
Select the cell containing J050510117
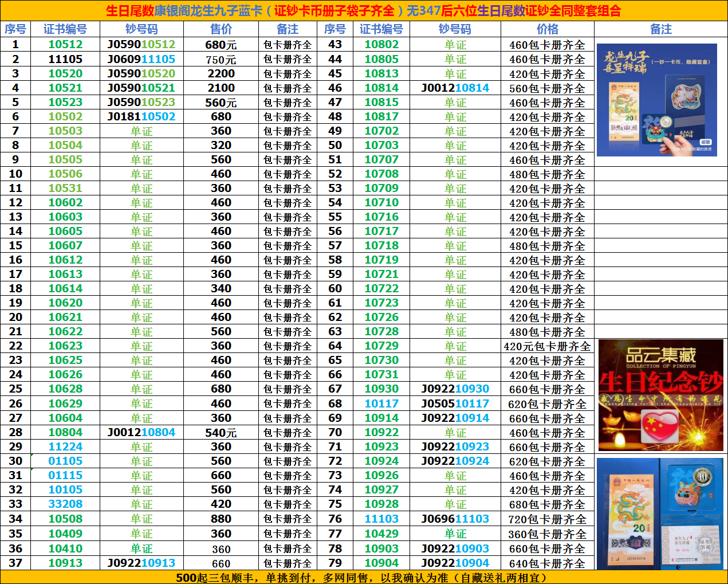(x=455, y=403)
